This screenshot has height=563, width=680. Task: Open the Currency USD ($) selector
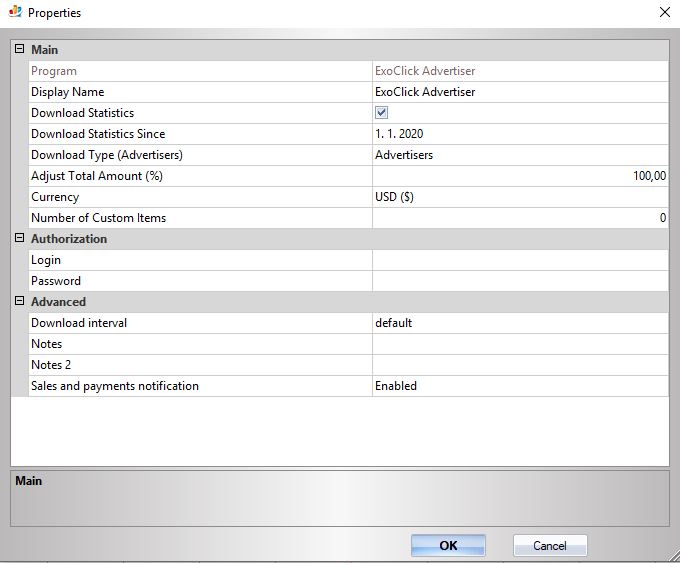point(520,197)
